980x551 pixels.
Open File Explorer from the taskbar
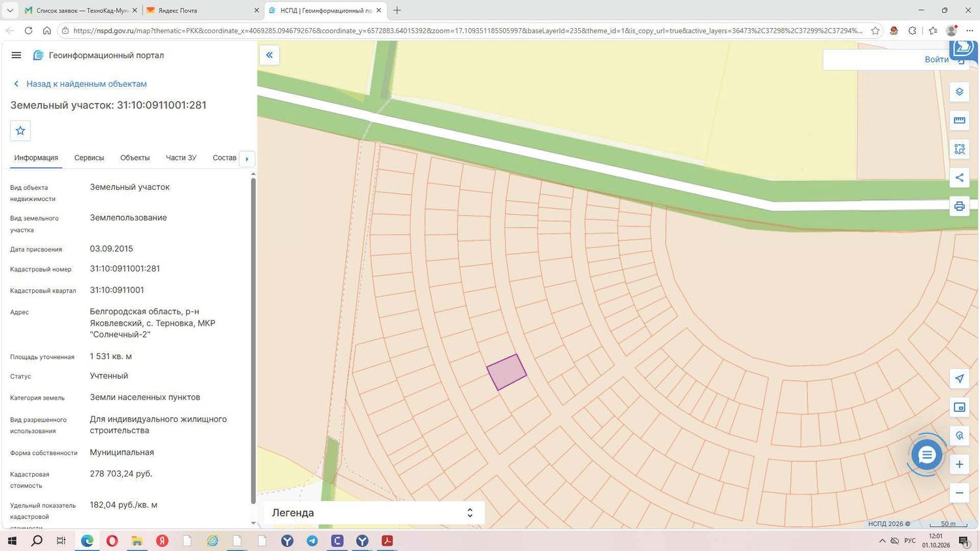(x=137, y=541)
